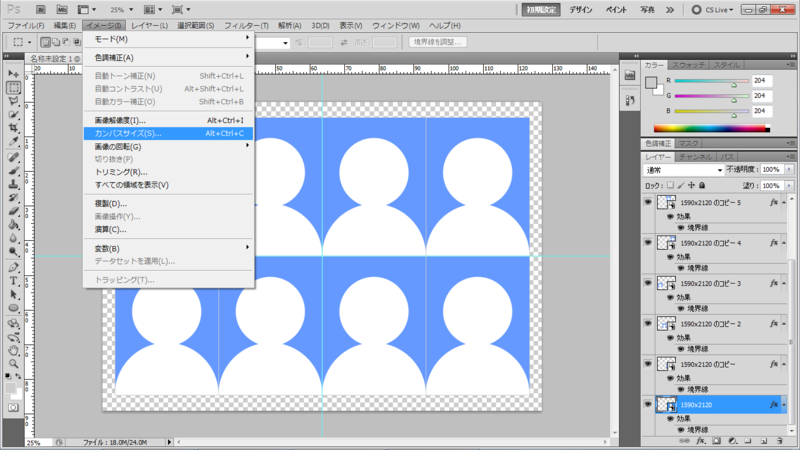Screen dimensions: 800x450
Task: Select the Brush tool
Action: point(13,170)
